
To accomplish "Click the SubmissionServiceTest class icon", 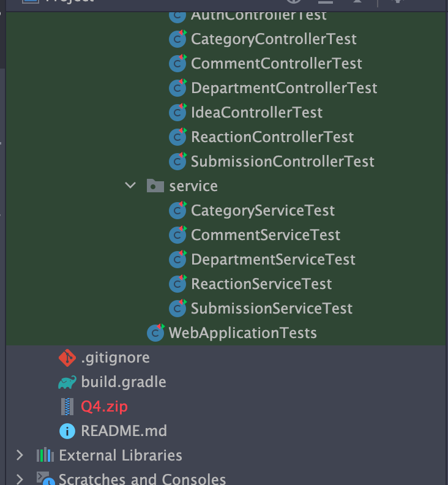I will coord(177,309).
